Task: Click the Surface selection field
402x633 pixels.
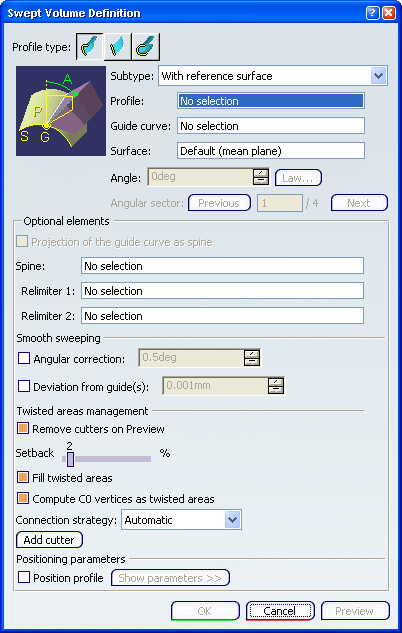Action: pos(271,151)
